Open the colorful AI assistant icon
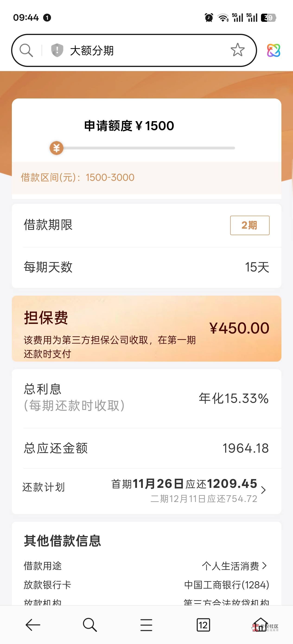 (x=274, y=50)
